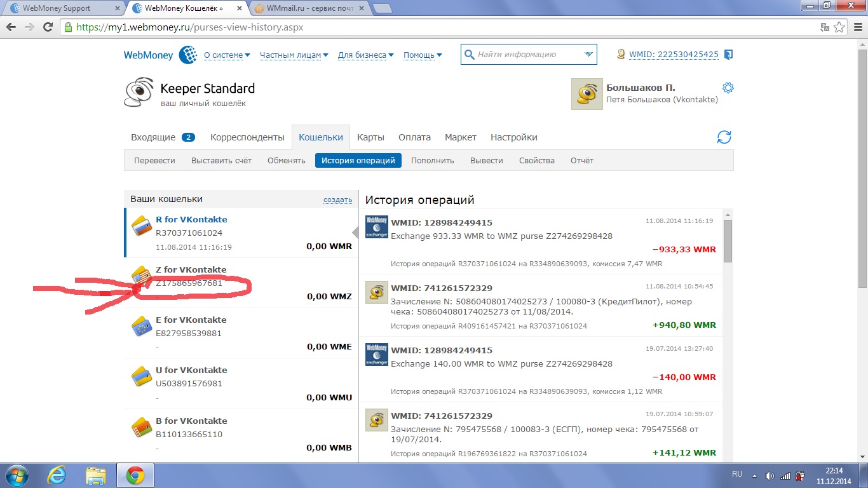Click the Обменять submenu item

(x=287, y=161)
